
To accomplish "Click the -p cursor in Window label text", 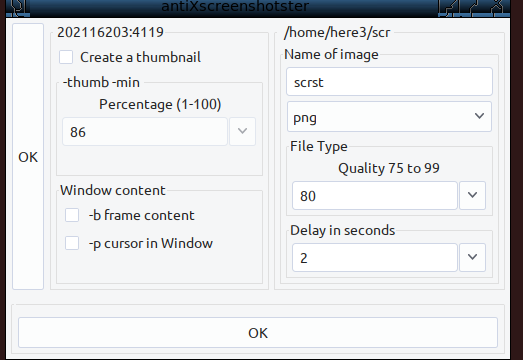I will (151, 244).
